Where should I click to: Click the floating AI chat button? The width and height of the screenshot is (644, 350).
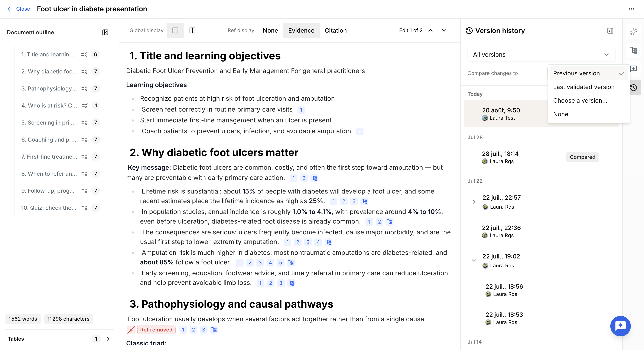[x=620, y=326]
